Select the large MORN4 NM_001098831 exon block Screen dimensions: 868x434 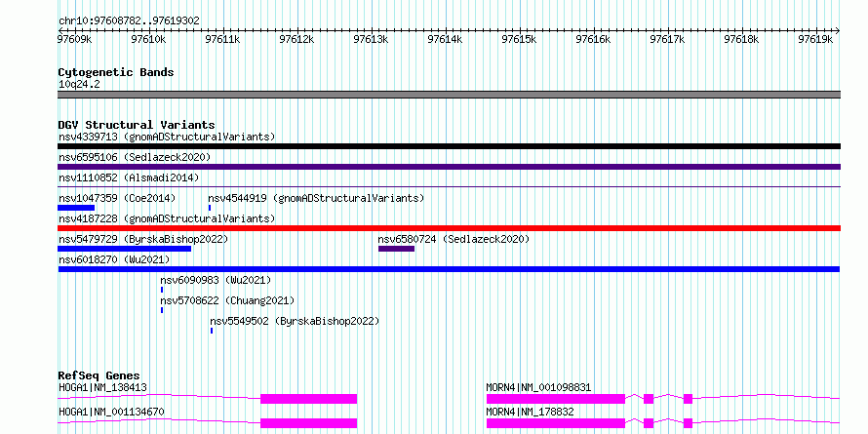tap(556, 399)
